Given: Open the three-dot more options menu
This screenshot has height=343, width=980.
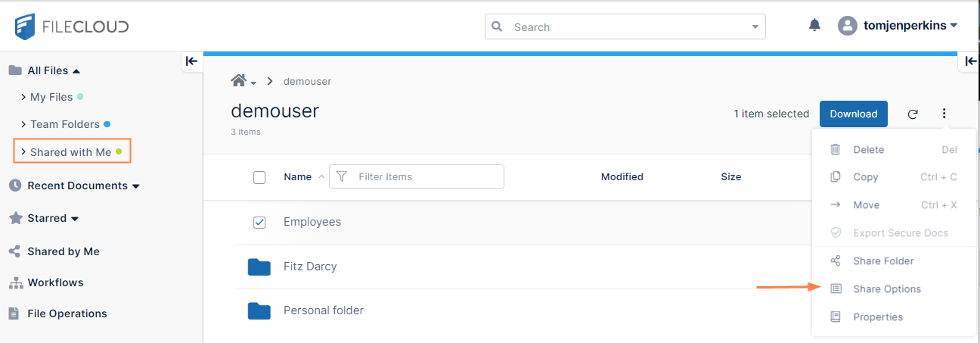Looking at the screenshot, I should pos(944,114).
